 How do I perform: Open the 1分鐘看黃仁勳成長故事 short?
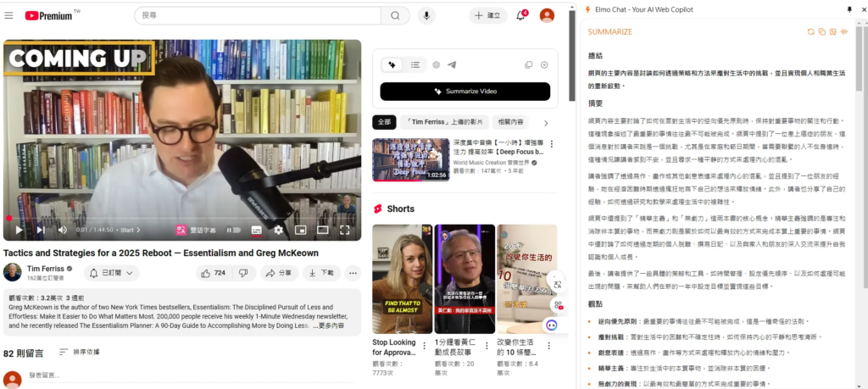465,280
